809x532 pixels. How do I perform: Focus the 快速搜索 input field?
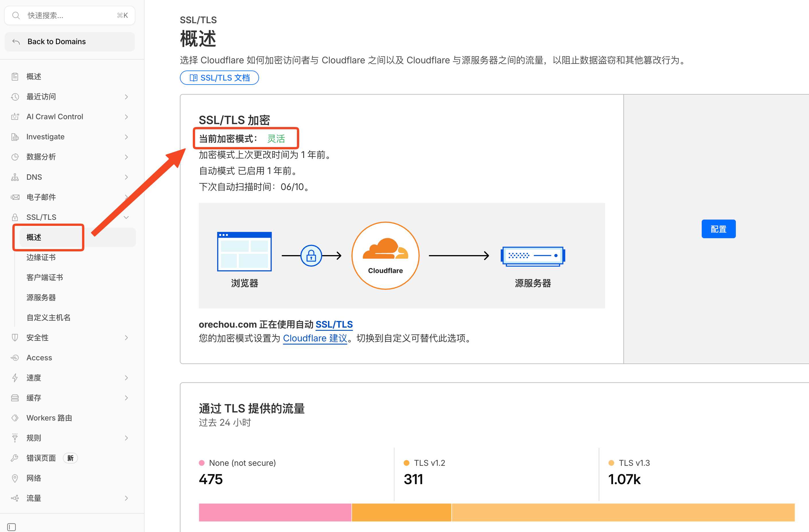[70, 15]
